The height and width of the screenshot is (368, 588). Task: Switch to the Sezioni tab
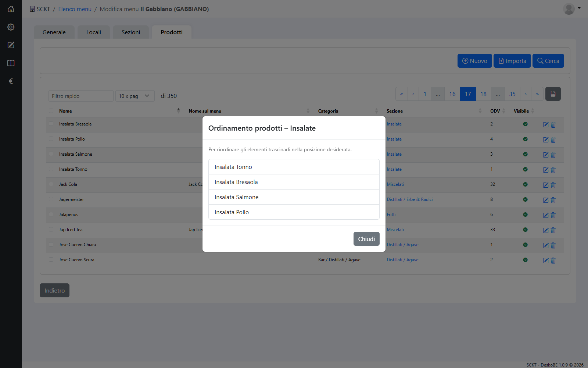click(x=131, y=32)
